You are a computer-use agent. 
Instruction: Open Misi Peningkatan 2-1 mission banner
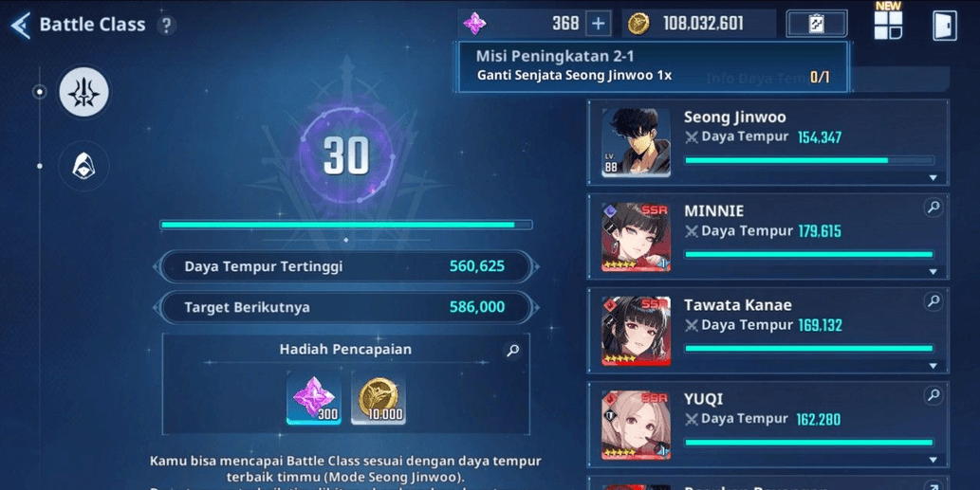tap(653, 66)
